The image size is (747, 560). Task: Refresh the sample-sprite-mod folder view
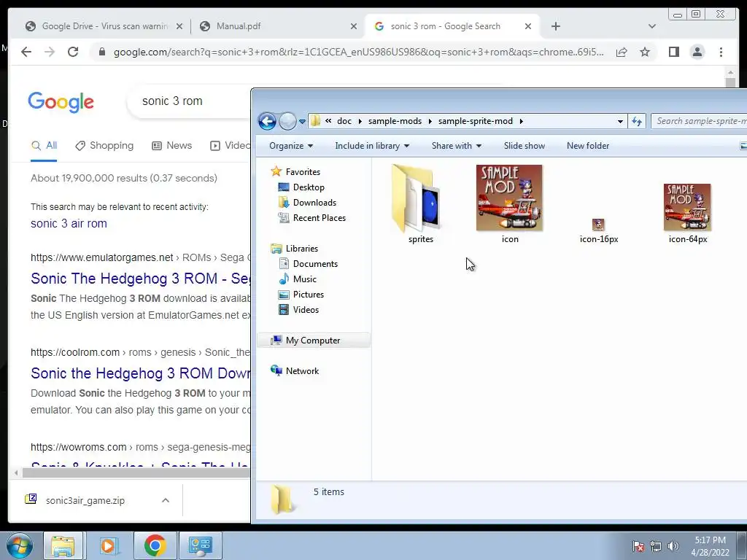[637, 122]
